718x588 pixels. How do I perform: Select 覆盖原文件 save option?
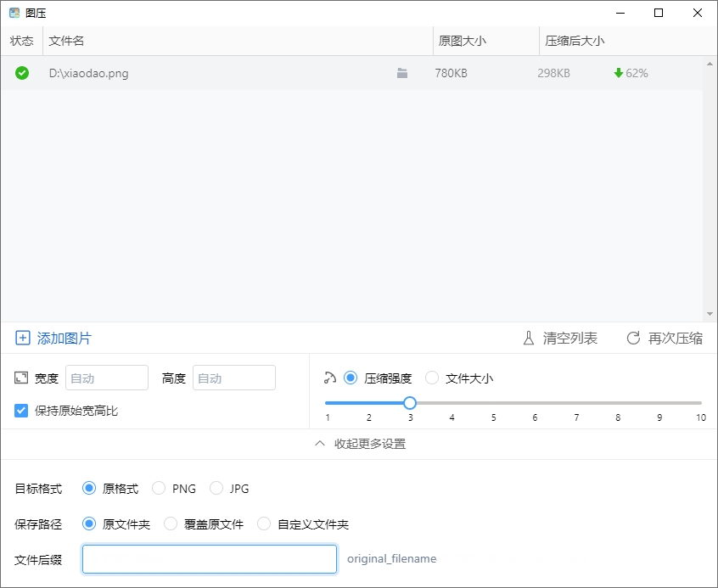pos(170,524)
